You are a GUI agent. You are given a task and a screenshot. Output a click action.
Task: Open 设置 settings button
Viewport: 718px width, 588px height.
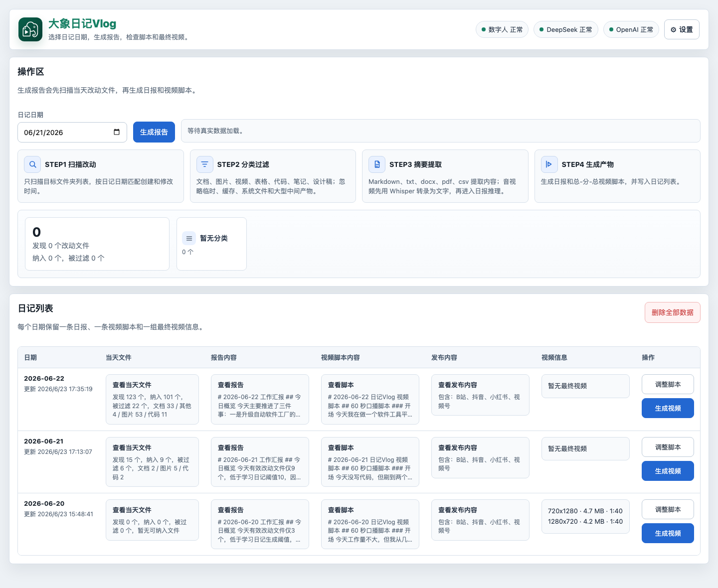682,29
